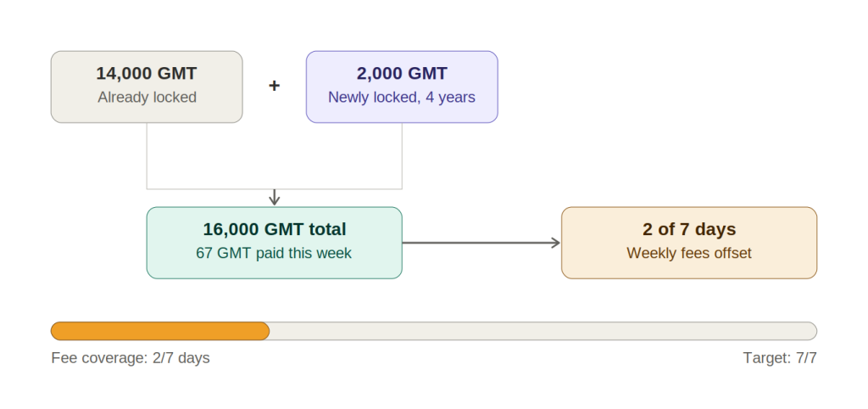Click the right arrowhead toward days box
Viewport: 868px width, 409px height.
pos(556,243)
